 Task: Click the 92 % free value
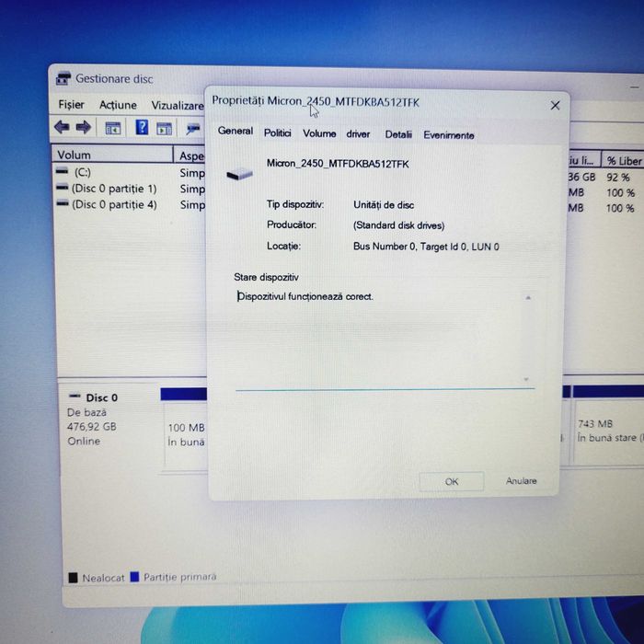click(617, 178)
